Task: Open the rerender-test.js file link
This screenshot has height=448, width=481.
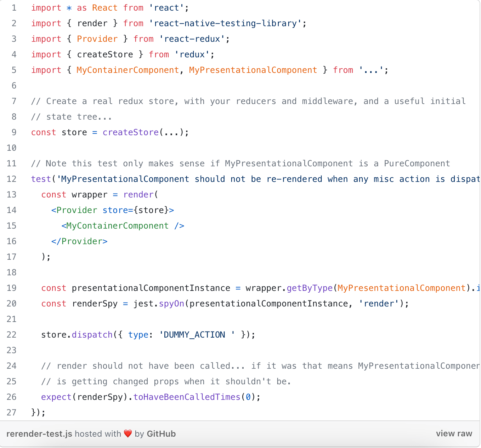Action: tap(39, 433)
